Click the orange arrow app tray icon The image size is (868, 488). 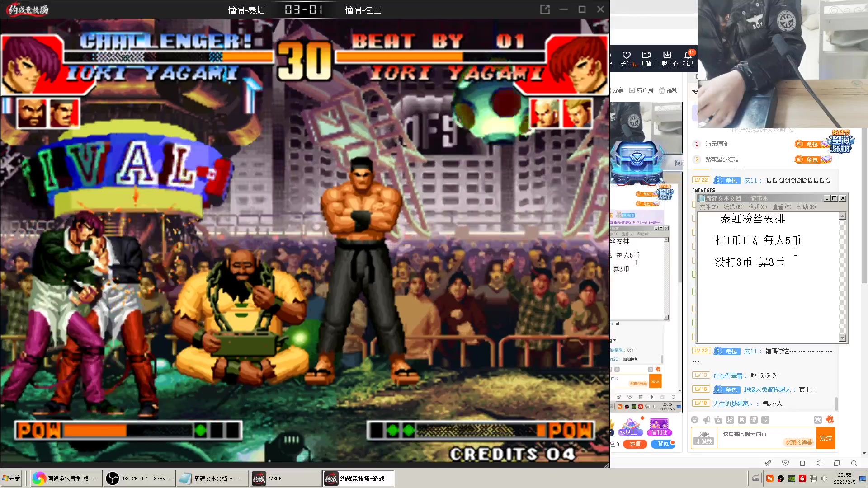click(x=770, y=479)
